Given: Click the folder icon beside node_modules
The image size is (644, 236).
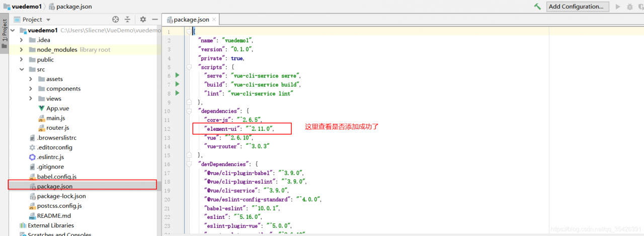Looking at the screenshot, I should click(x=32, y=50).
